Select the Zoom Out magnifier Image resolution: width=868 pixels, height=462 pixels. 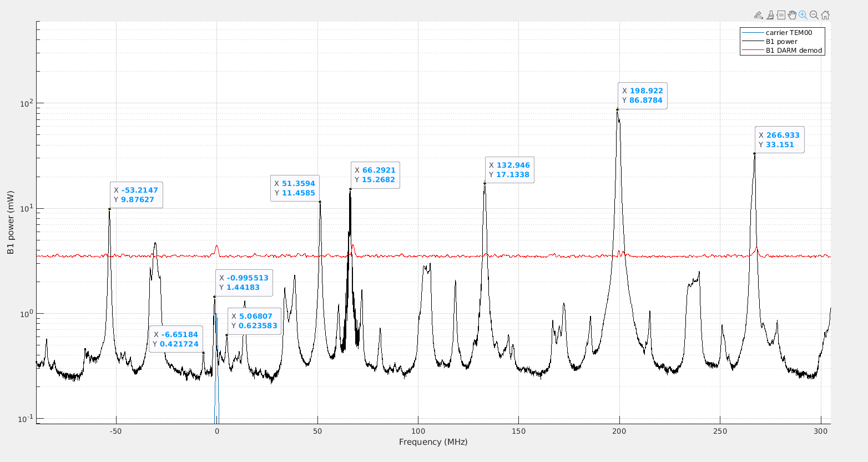click(814, 15)
